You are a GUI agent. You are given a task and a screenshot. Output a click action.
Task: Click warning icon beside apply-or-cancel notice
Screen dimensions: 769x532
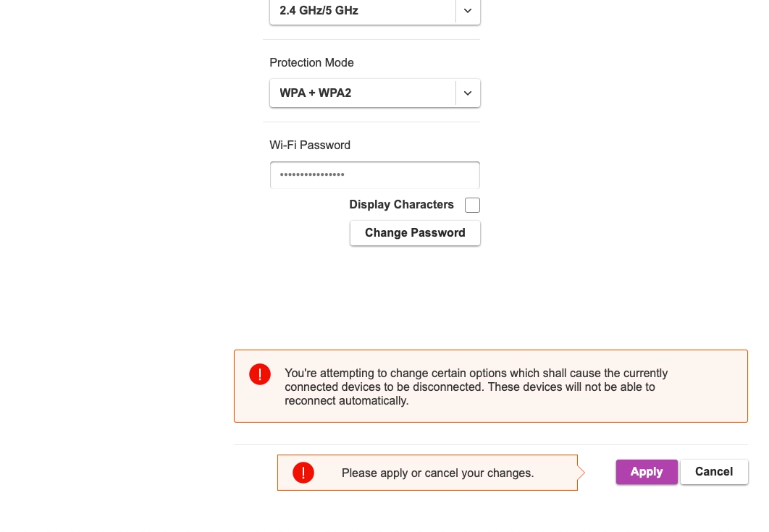click(303, 473)
